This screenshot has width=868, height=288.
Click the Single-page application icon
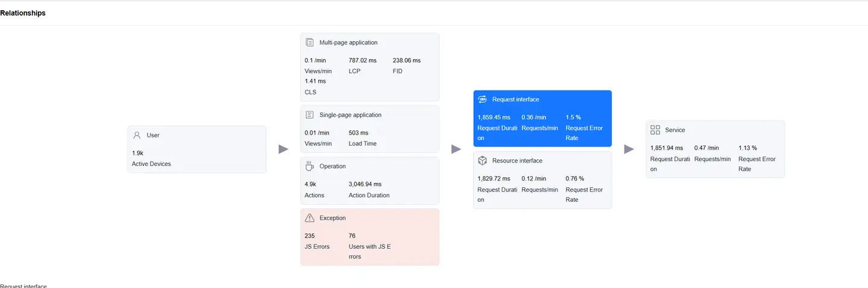click(x=309, y=115)
